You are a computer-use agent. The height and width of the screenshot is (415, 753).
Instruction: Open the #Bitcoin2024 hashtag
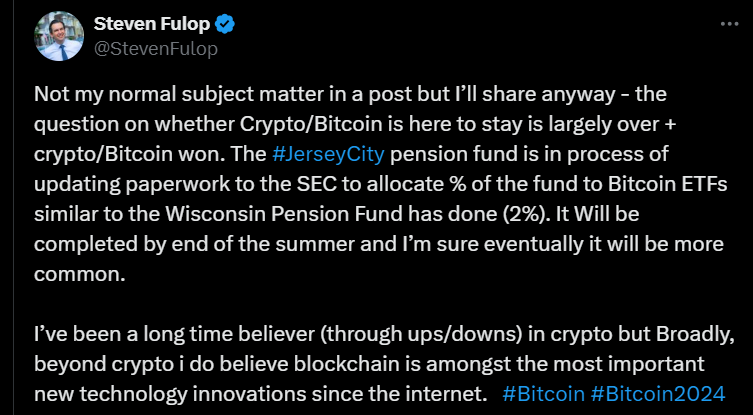pos(658,394)
